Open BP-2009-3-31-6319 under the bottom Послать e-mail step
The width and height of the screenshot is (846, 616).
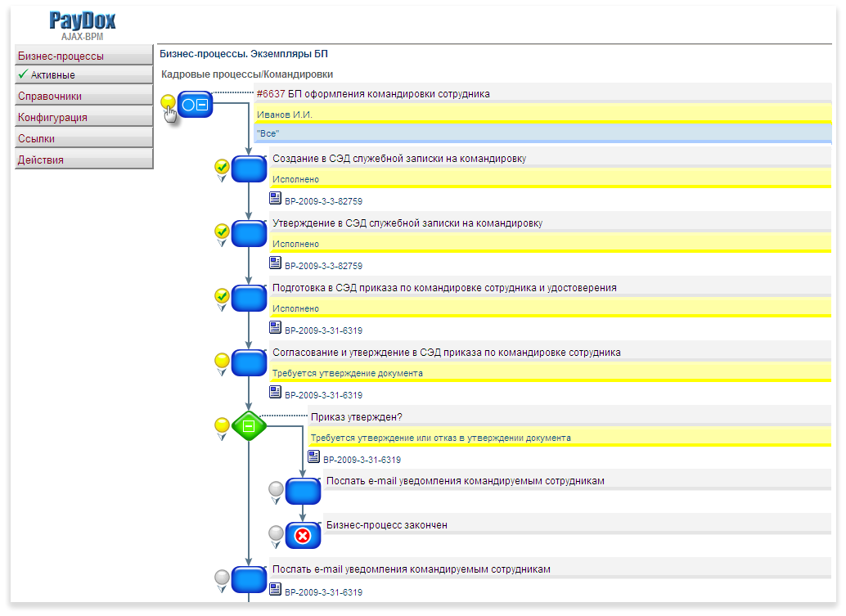[324, 592]
